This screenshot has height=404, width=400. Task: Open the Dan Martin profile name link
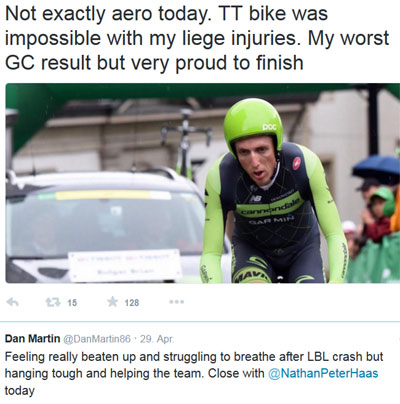click(x=32, y=339)
